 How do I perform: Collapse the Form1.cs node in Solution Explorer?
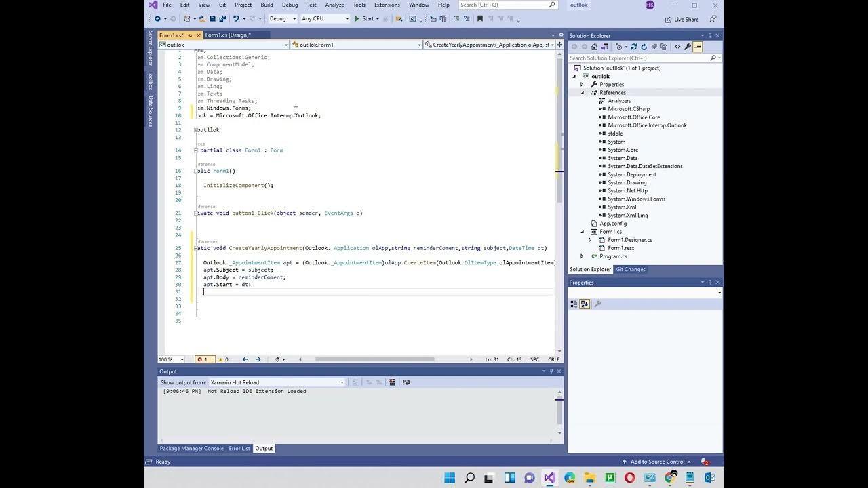click(582, 232)
